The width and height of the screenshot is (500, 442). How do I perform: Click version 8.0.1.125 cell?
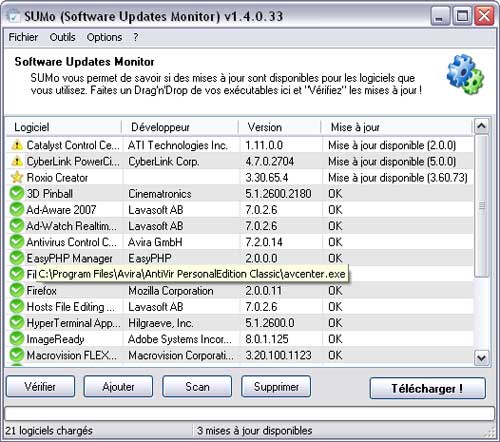(x=267, y=339)
